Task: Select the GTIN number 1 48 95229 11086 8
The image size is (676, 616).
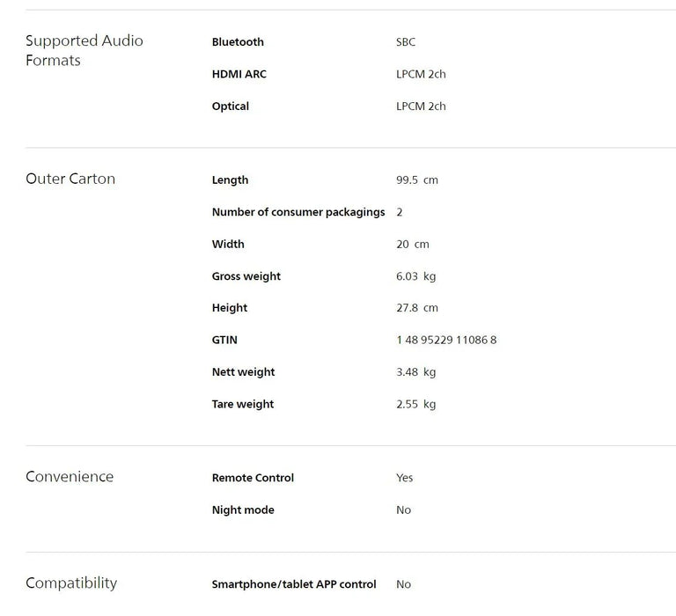Action: (x=446, y=341)
